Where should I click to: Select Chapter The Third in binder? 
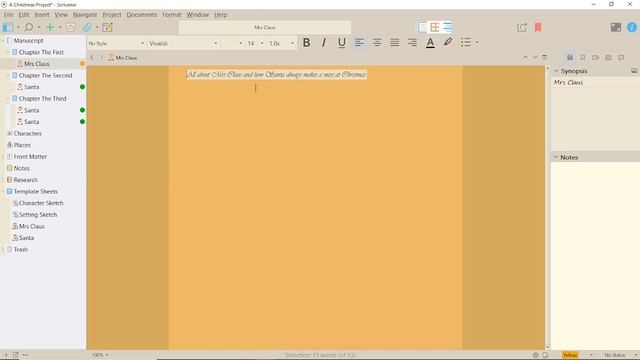[42, 99]
